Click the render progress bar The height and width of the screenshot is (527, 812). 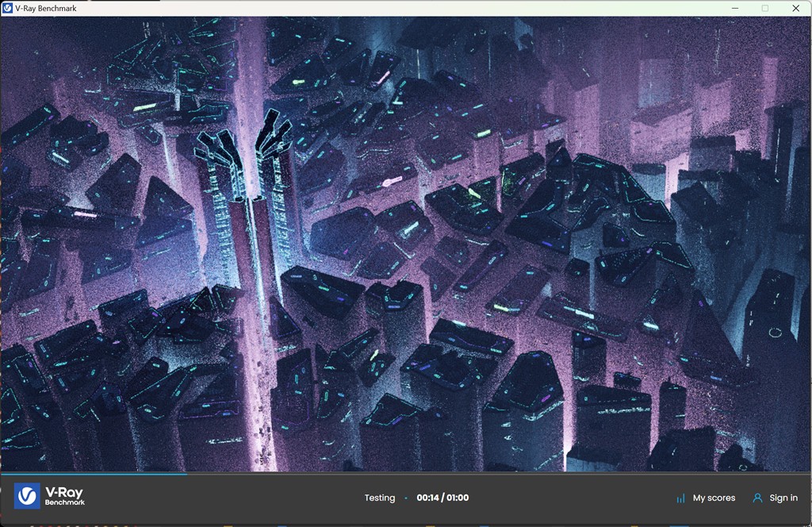click(x=406, y=473)
